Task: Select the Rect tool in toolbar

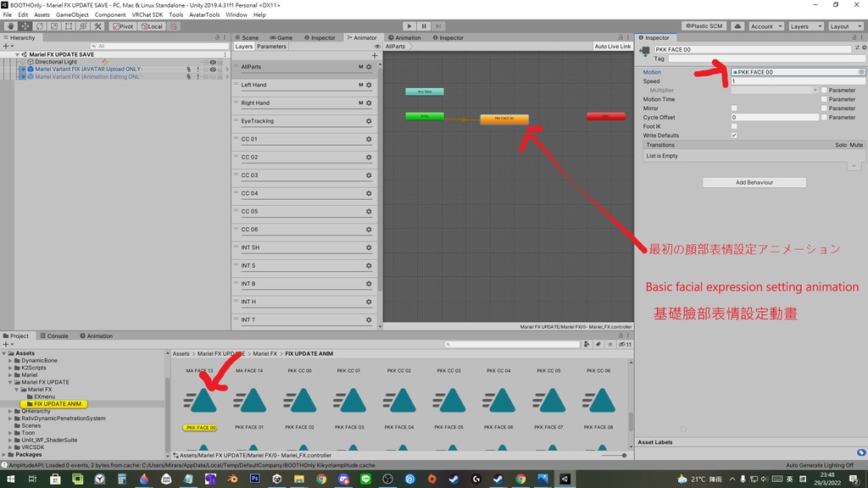Action: click(69, 26)
